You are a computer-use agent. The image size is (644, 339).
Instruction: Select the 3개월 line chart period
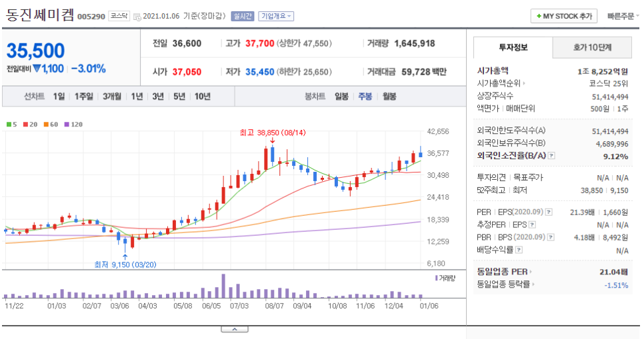pos(112,97)
